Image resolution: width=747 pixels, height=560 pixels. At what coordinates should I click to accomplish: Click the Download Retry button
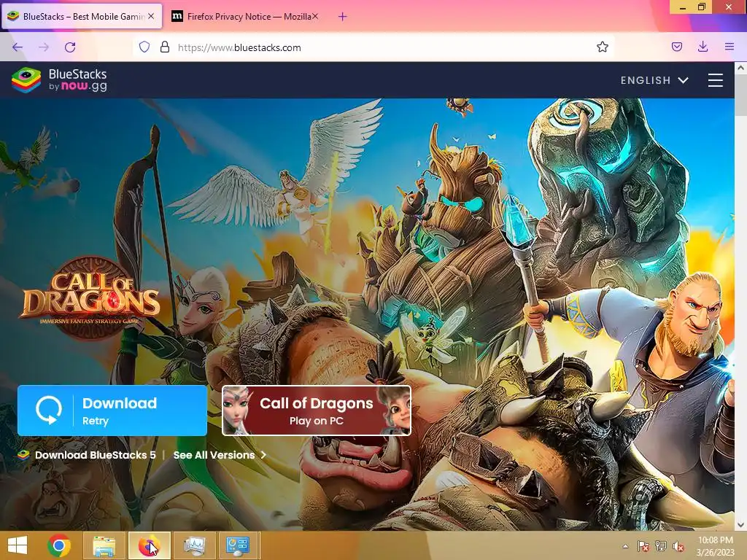tap(112, 411)
